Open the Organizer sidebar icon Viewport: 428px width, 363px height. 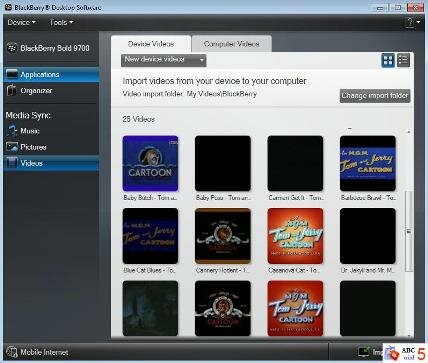(12, 90)
